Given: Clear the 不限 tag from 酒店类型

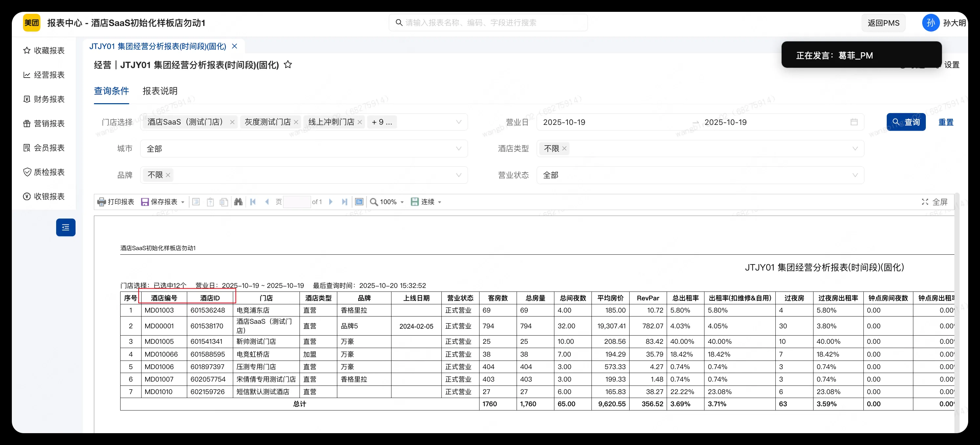Looking at the screenshot, I should 565,149.
